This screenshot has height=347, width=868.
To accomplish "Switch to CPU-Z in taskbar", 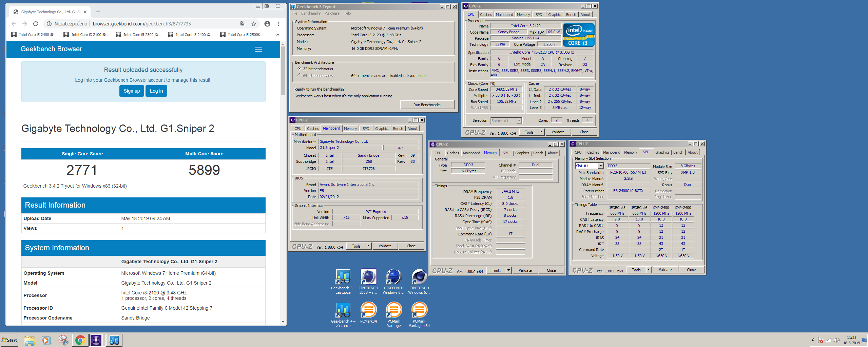I will click(96, 340).
